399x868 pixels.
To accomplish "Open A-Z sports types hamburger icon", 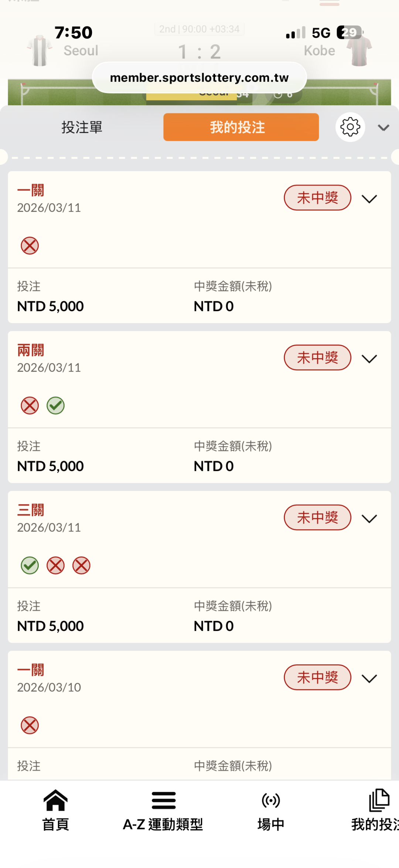I will 163,800.
